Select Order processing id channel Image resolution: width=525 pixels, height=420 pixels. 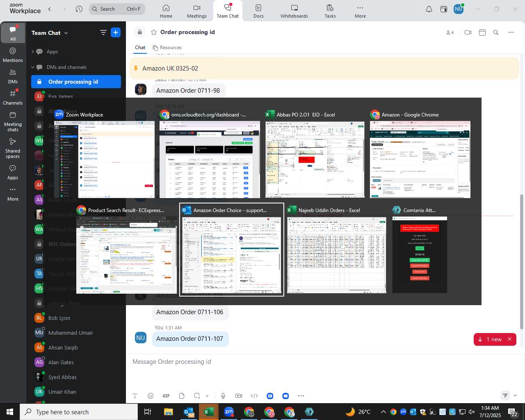[x=76, y=82]
